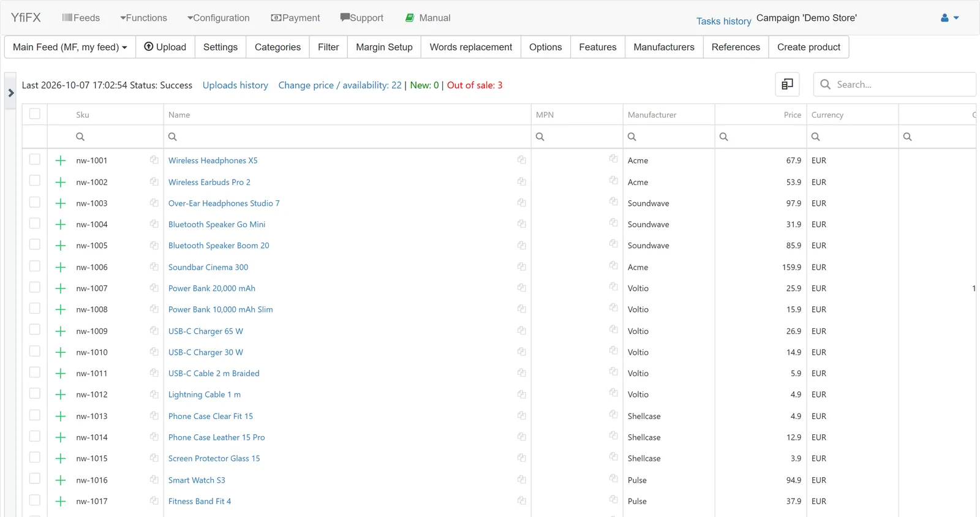Tick the checkbox for nw-1017

35,500
